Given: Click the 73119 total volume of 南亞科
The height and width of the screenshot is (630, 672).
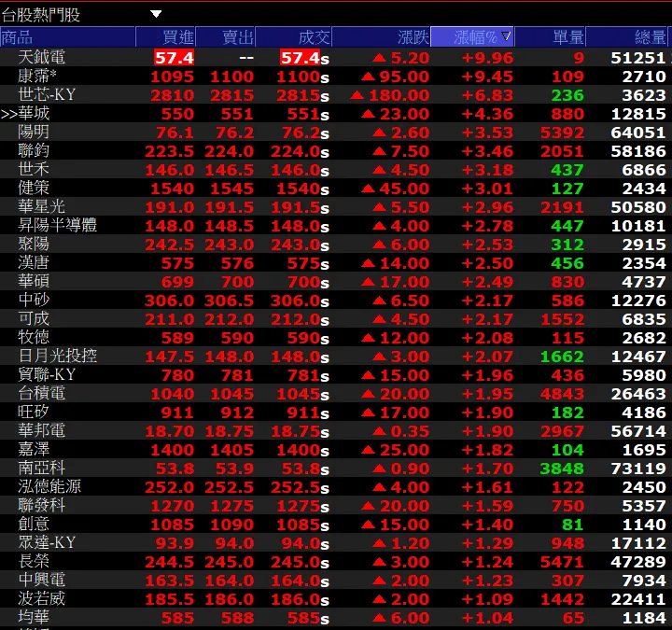Looking at the screenshot, I should coord(638,469).
